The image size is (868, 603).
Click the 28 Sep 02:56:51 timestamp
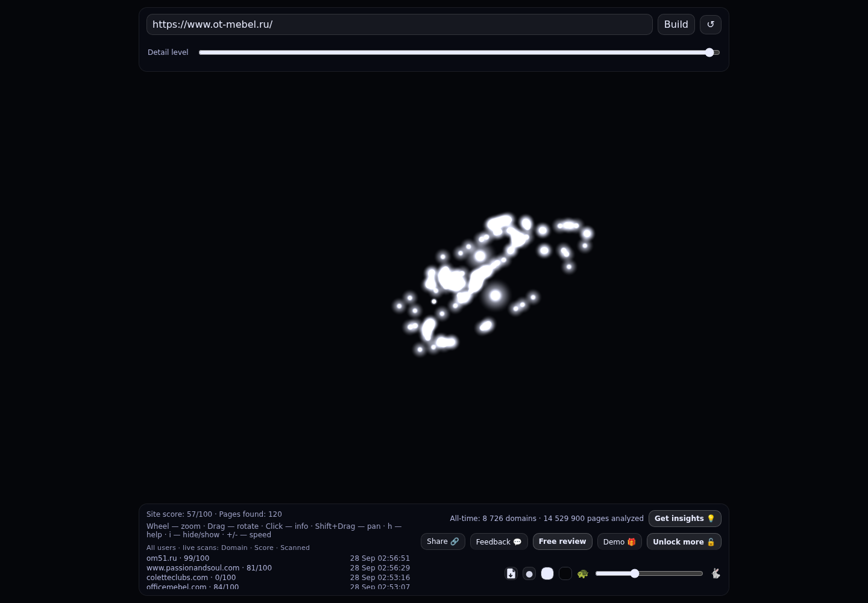click(380, 558)
